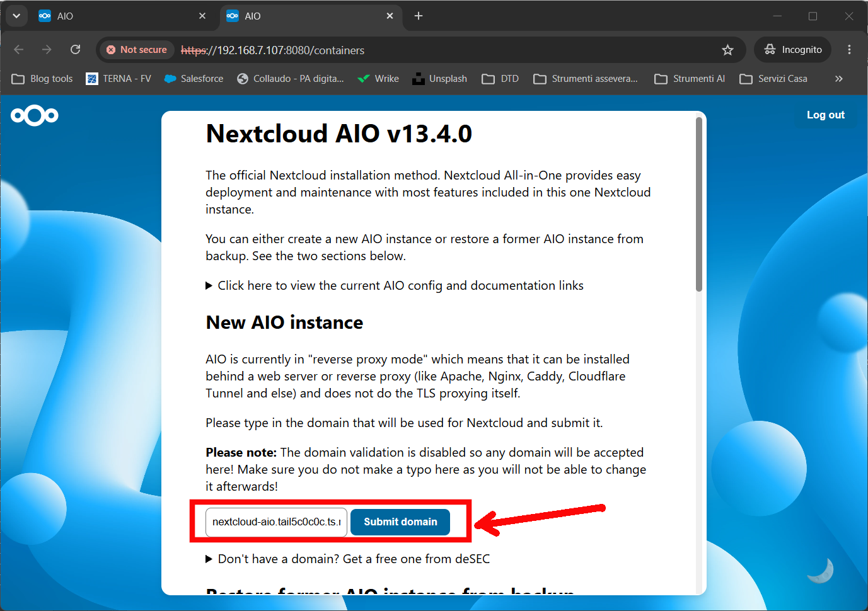
Task: Open the tab search dropdown arrow
Action: 16,16
